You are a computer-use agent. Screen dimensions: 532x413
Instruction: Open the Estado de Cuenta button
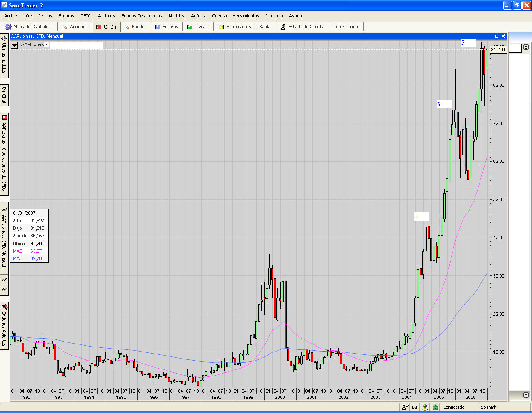click(303, 27)
